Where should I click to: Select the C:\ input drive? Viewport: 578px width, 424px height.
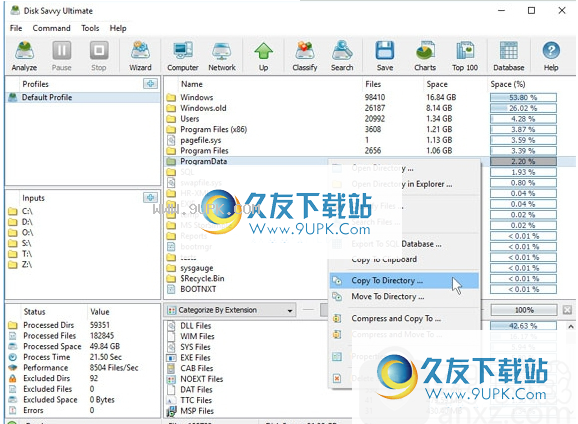27,211
